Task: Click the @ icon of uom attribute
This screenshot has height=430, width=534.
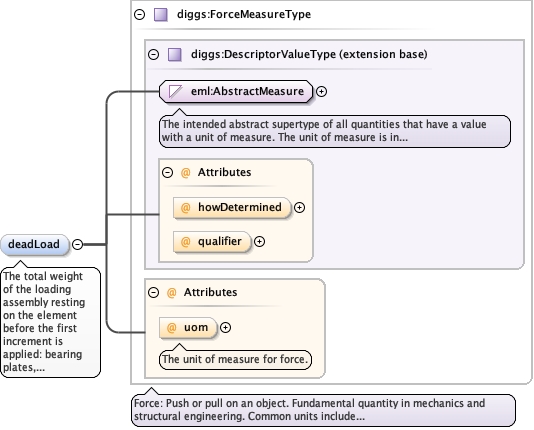Action: [x=171, y=328]
